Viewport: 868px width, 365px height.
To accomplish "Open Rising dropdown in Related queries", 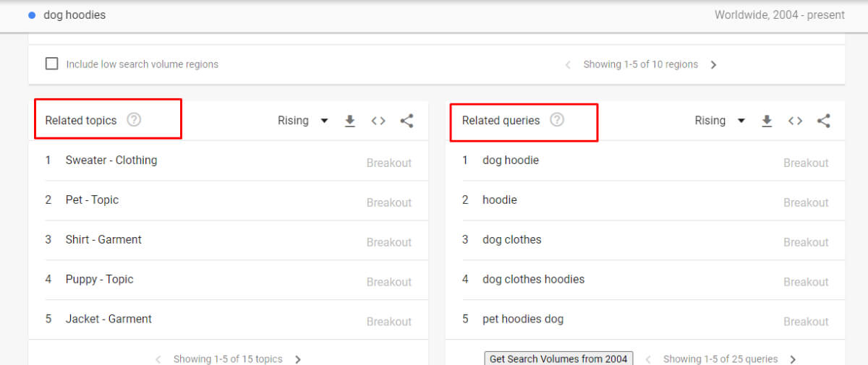I will tap(720, 121).
